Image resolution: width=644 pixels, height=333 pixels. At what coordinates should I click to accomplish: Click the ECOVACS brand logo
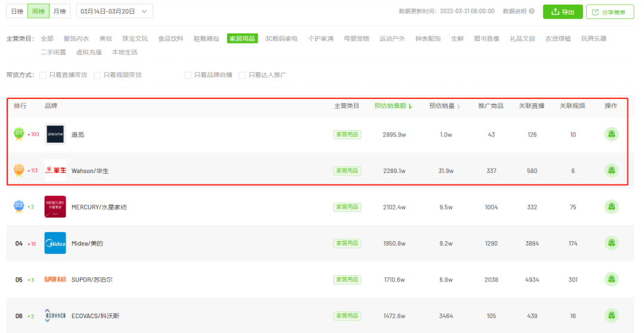pyautogui.click(x=55, y=315)
